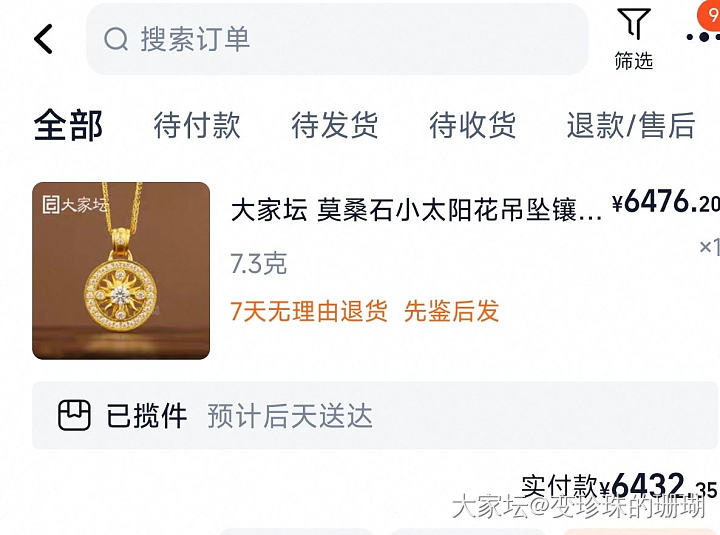Tap the back arrow icon
The width and height of the screenshot is (720, 535).
click(44, 39)
